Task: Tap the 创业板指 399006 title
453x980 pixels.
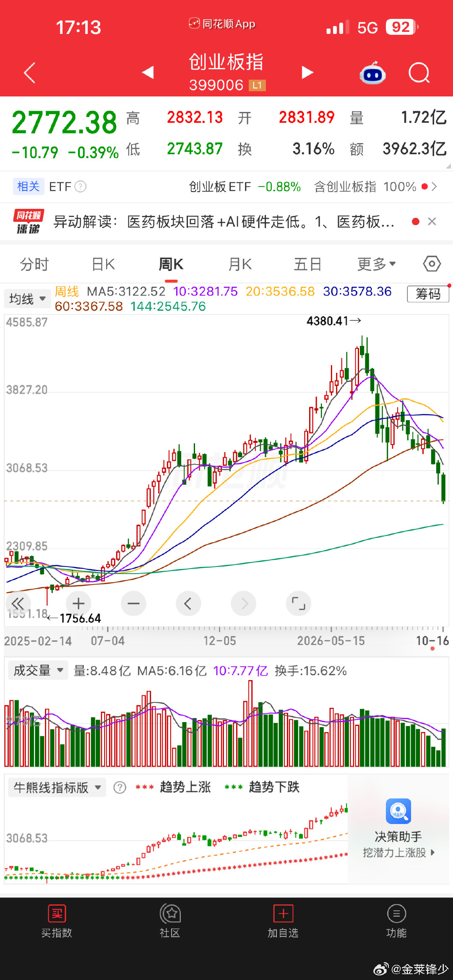Action: click(226, 72)
